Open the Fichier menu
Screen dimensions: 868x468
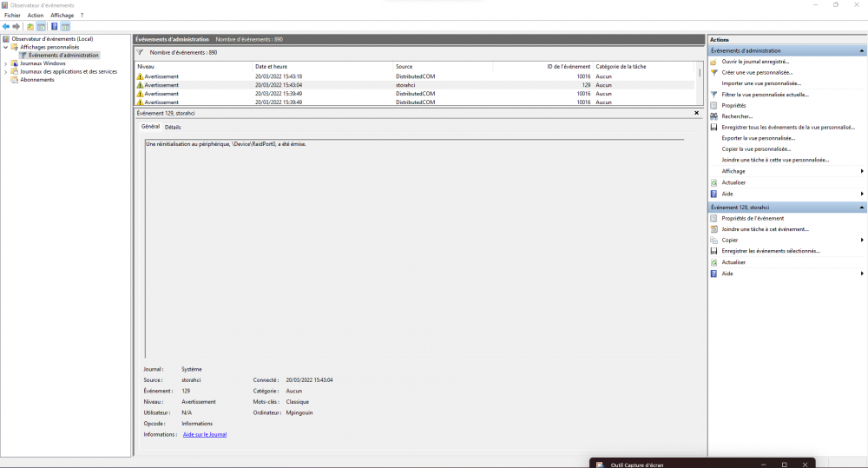click(x=12, y=16)
